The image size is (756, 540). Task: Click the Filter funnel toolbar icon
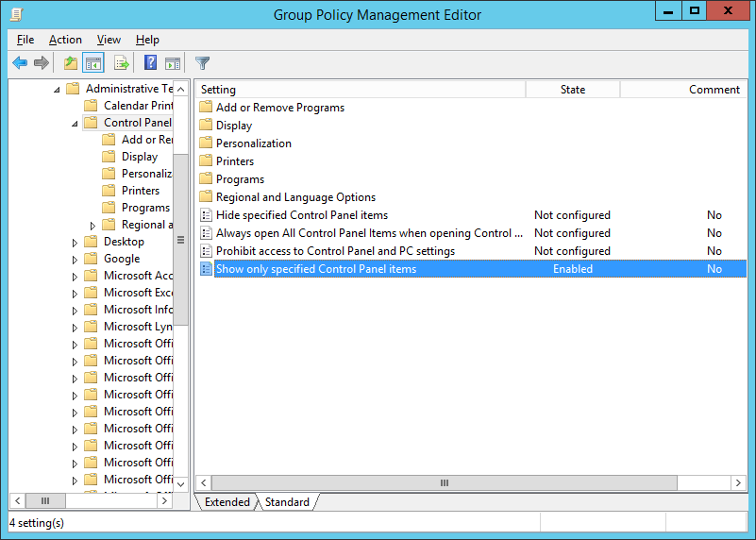(x=202, y=63)
